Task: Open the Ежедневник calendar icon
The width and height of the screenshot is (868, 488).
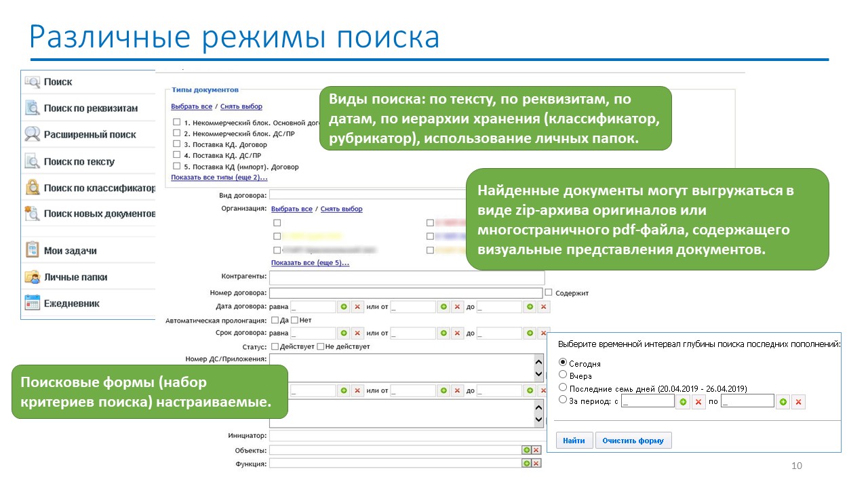Action: click(x=32, y=303)
